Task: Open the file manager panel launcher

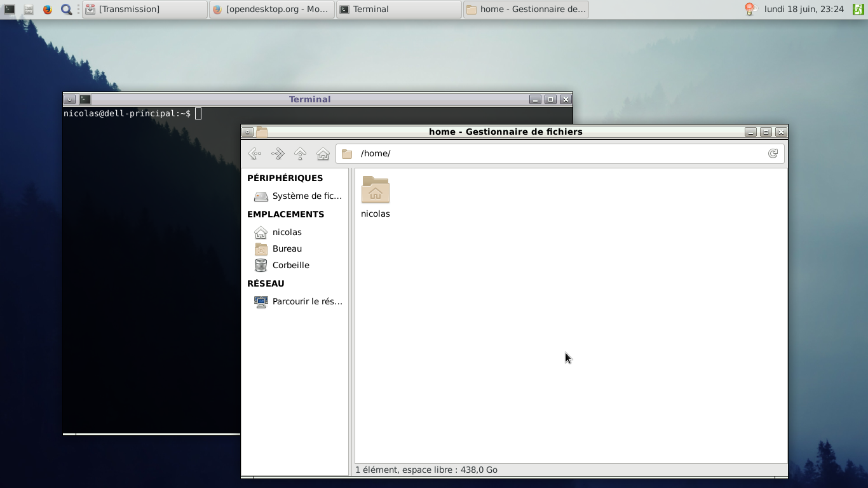Action: coord(29,10)
